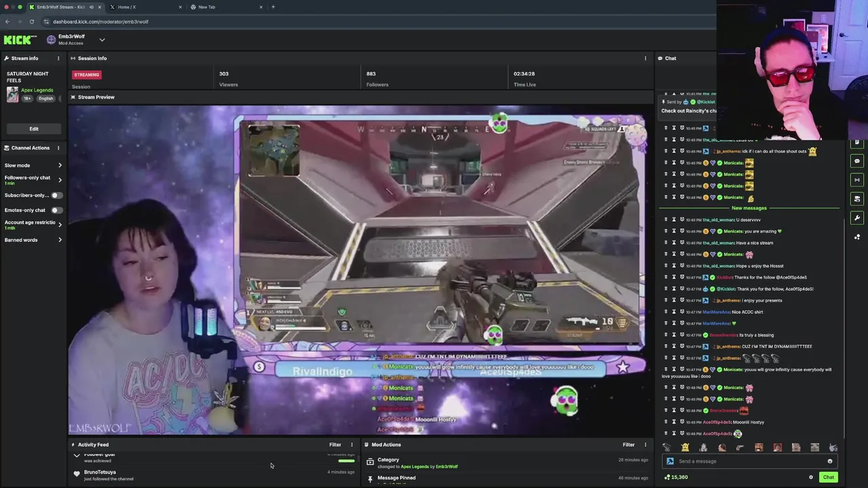The width and height of the screenshot is (868, 488).
Task: Click the 303 Viewers count
Action: pos(224,74)
